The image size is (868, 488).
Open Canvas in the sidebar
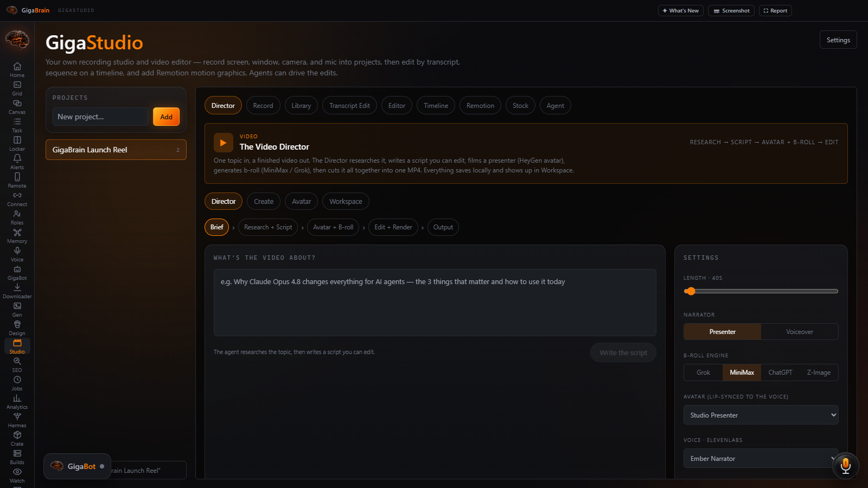click(17, 106)
